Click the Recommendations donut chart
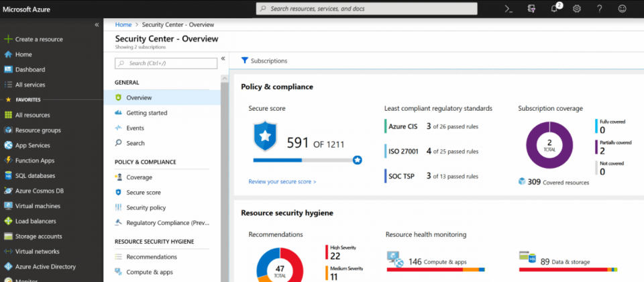Screen dimensions: 644x282 pos(280,265)
